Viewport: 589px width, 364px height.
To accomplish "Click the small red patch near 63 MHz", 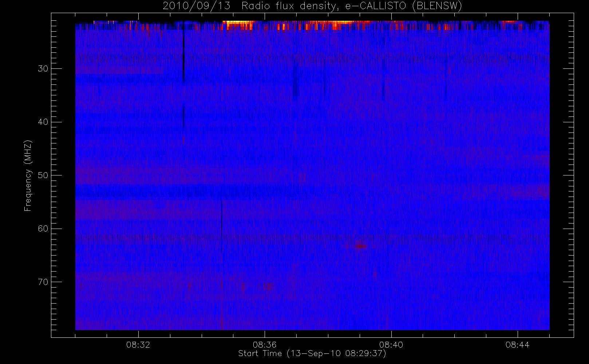I will (x=361, y=245).
